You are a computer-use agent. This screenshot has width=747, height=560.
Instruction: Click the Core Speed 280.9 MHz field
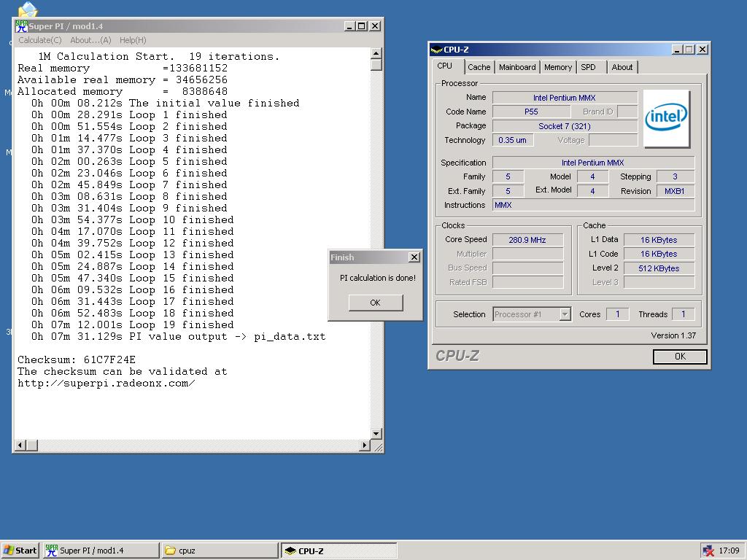coord(527,240)
